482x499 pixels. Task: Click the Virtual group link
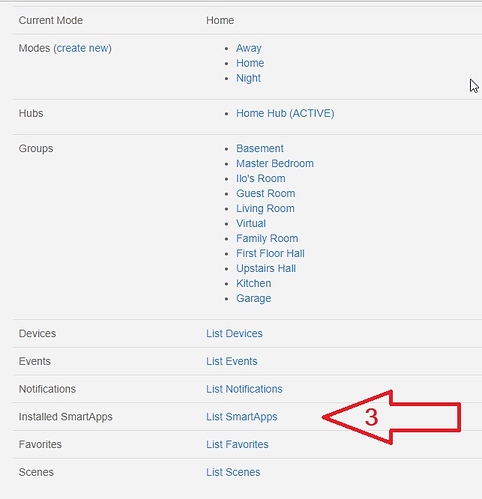pyautogui.click(x=251, y=223)
